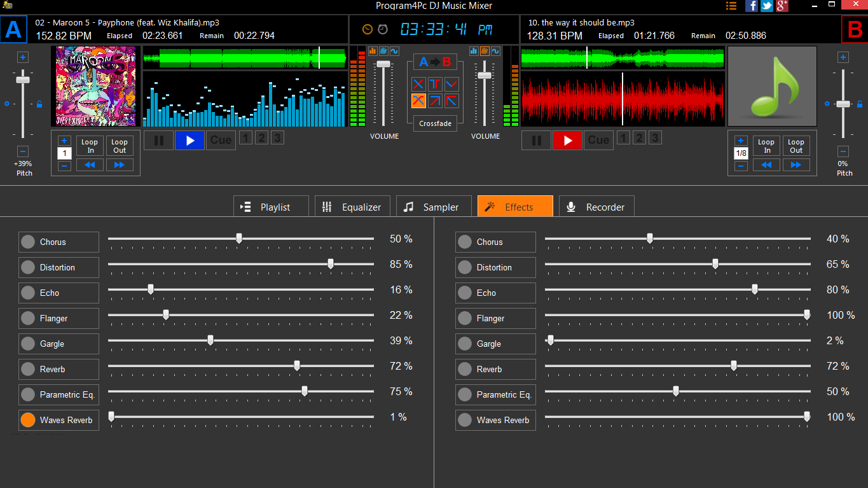
Task: Set Loop In on deck B
Action: click(767, 146)
